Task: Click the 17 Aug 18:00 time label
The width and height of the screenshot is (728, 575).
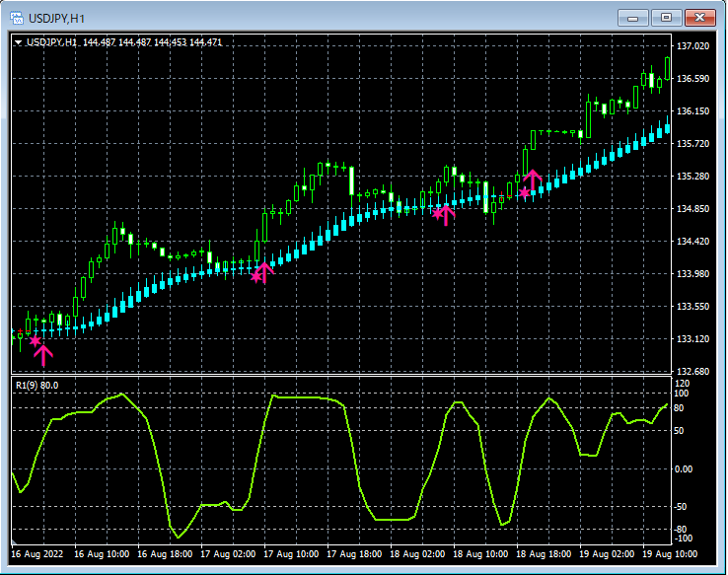Action: click(354, 554)
